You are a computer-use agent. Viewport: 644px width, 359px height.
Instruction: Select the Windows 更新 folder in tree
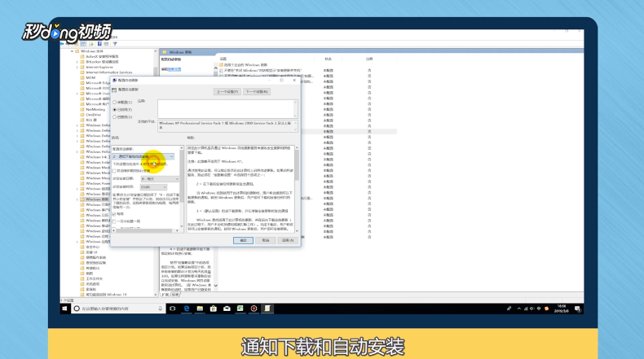tap(97, 199)
